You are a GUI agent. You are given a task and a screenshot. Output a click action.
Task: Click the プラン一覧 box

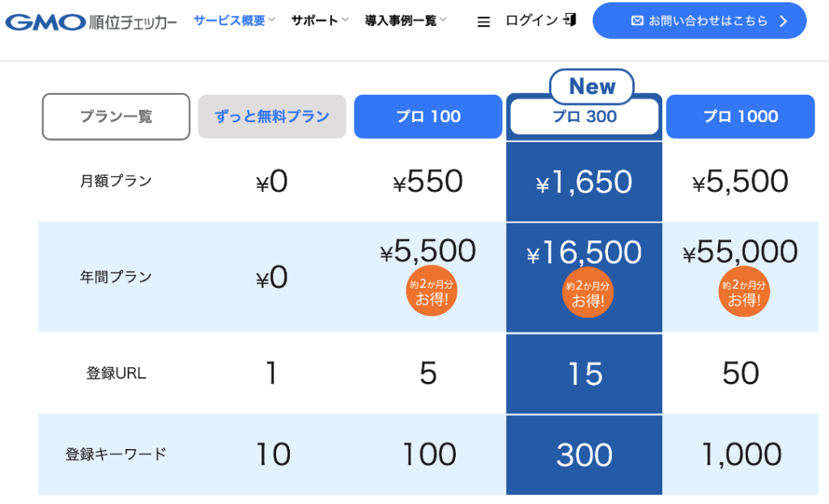pos(116,116)
